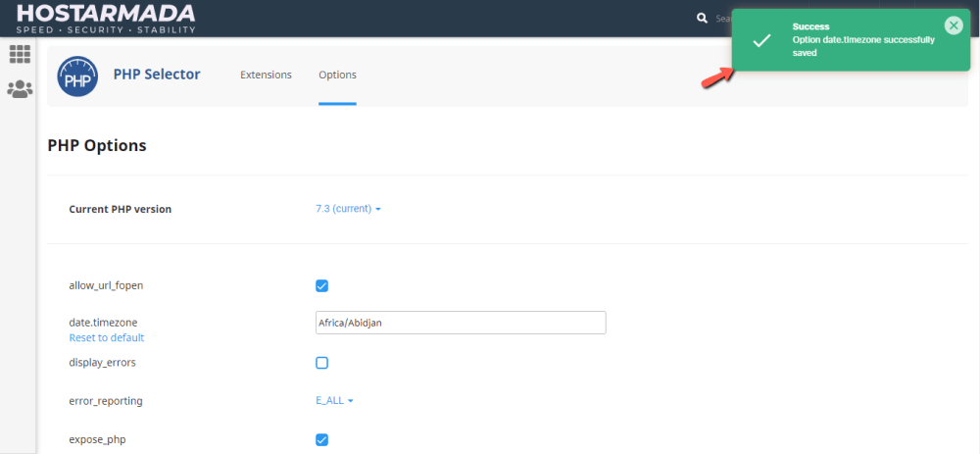980x454 pixels.
Task: Switch to the Extensions tab
Action: pyautogui.click(x=266, y=75)
